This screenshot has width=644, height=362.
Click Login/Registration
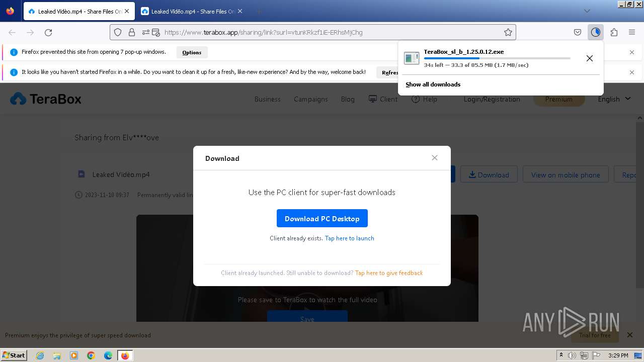[x=492, y=99]
